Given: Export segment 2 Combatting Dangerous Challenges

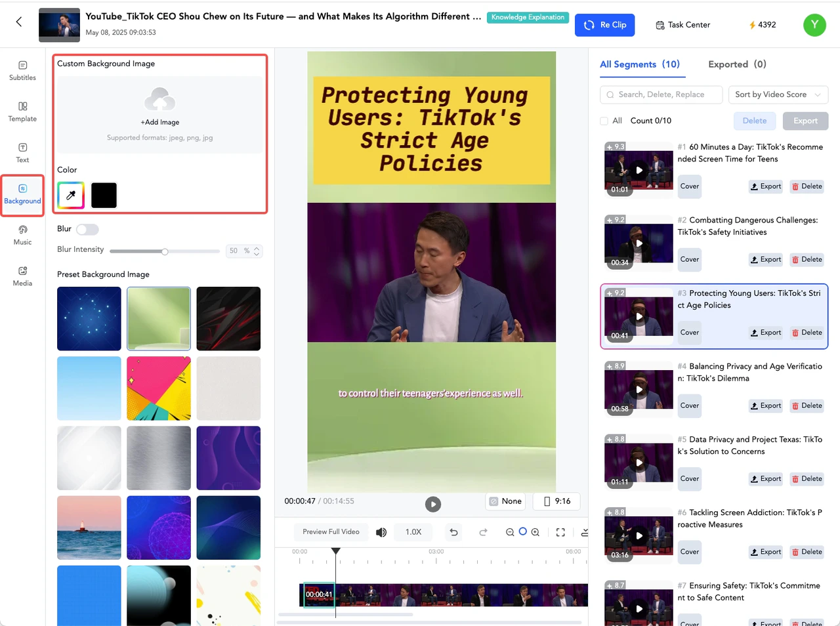Looking at the screenshot, I should [x=766, y=259].
